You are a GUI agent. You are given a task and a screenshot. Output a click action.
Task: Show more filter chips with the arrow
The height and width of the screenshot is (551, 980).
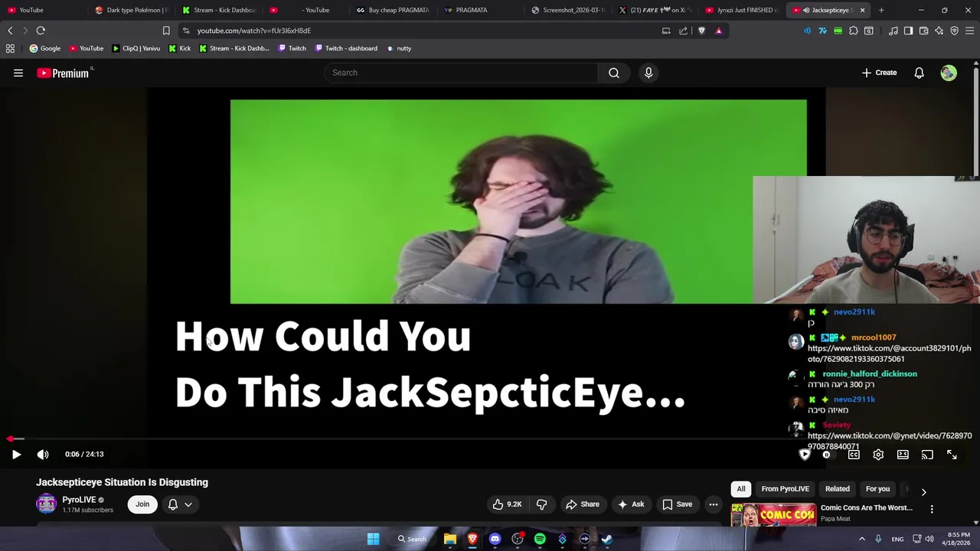click(x=923, y=492)
